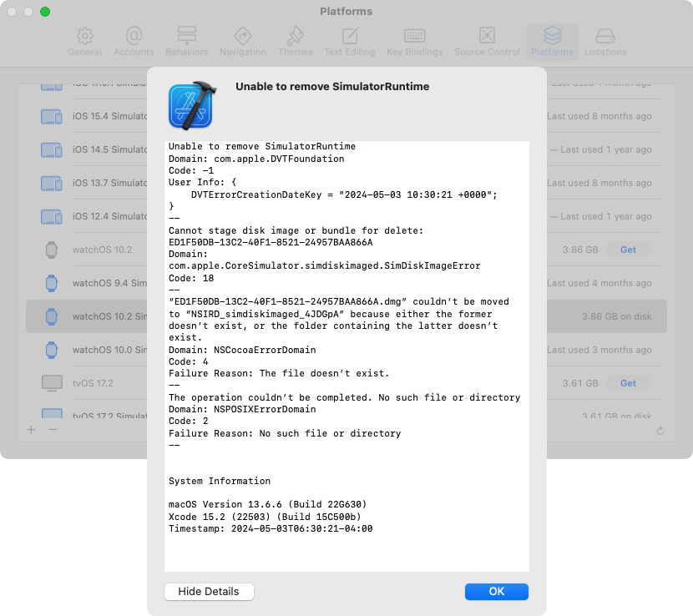Select the Source Control preferences icon
The height and width of the screenshot is (616, 693).
487,42
